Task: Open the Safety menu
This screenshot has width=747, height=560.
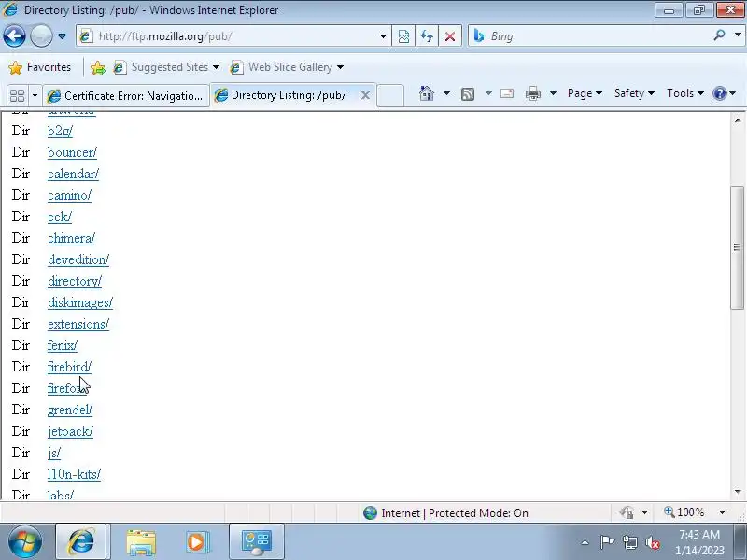Action: pyautogui.click(x=634, y=93)
